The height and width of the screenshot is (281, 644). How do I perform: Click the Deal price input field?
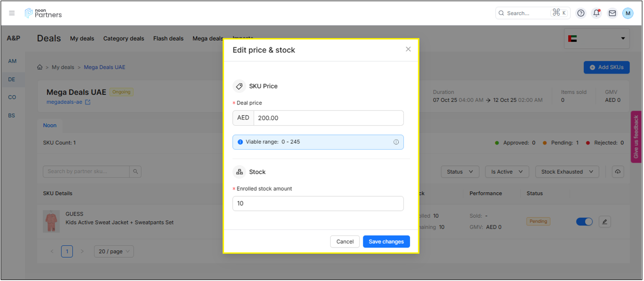click(x=328, y=118)
